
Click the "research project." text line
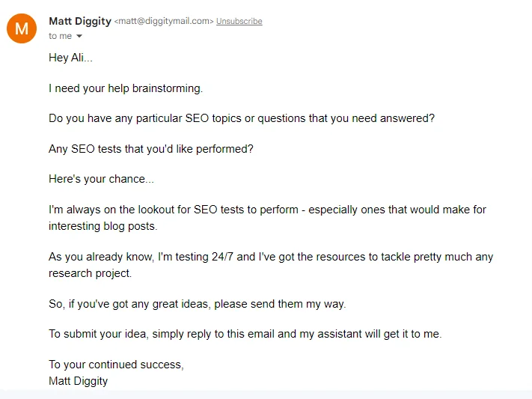[90, 272]
